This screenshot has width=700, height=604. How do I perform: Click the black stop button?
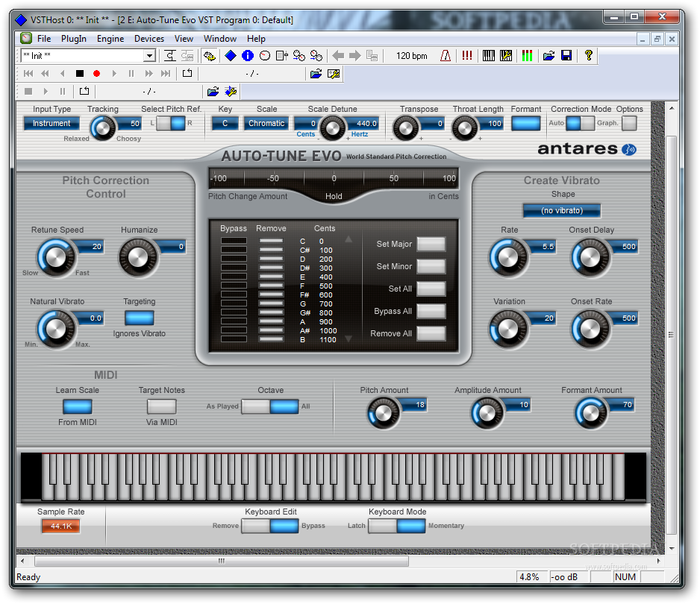point(79,74)
